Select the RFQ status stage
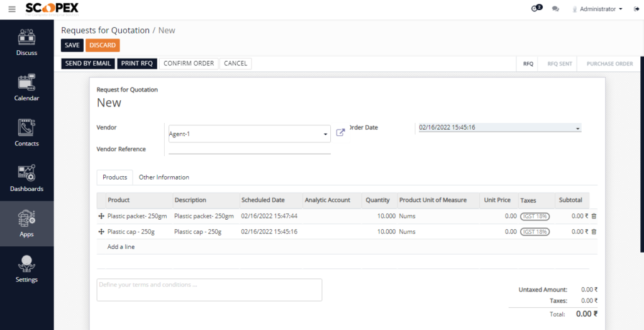Screen dimensions: 644x330 coord(528,64)
